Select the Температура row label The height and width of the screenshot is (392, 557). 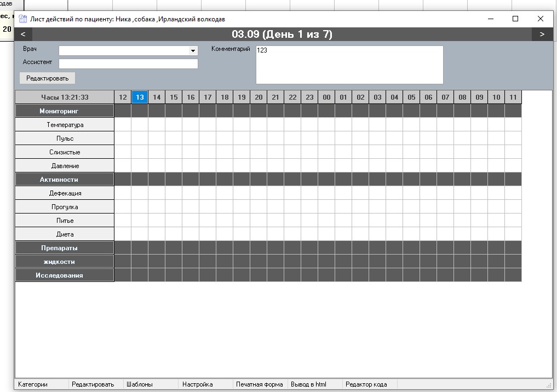65,125
